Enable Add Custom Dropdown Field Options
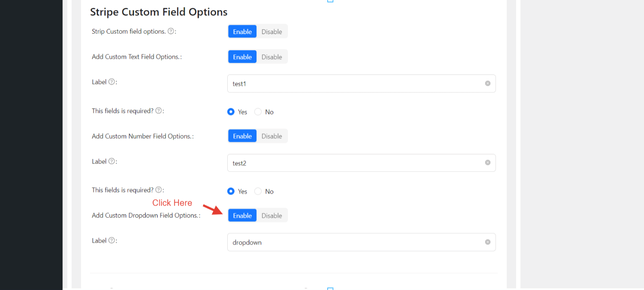This screenshot has width=644, height=290. coord(242,216)
